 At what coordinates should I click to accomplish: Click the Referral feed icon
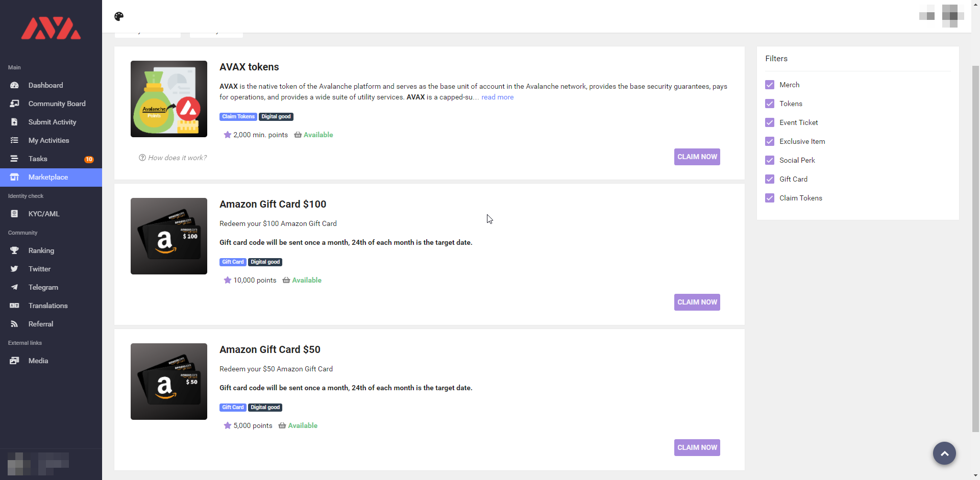pos(14,324)
